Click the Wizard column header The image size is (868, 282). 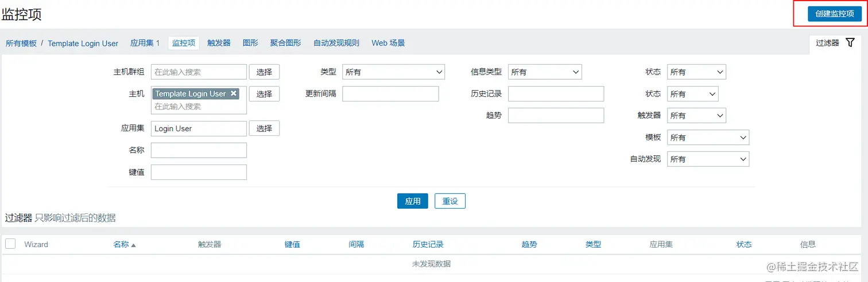click(36, 244)
